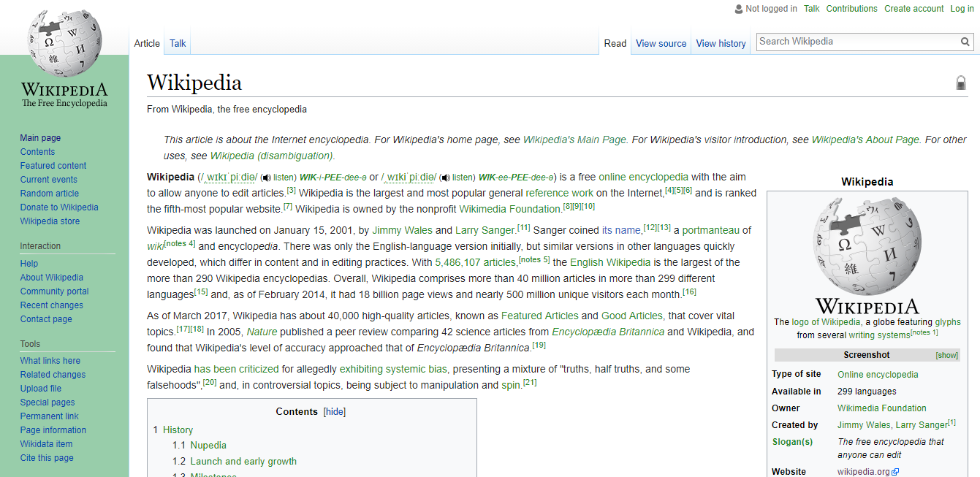The image size is (980, 477).
Task: Open Help in the Interaction section
Action: coord(29,264)
